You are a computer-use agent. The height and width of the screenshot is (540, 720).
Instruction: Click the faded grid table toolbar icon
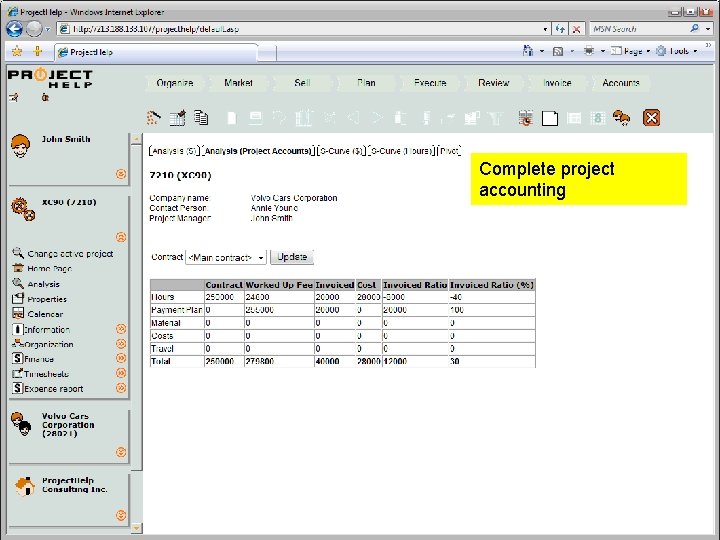[x=574, y=118]
